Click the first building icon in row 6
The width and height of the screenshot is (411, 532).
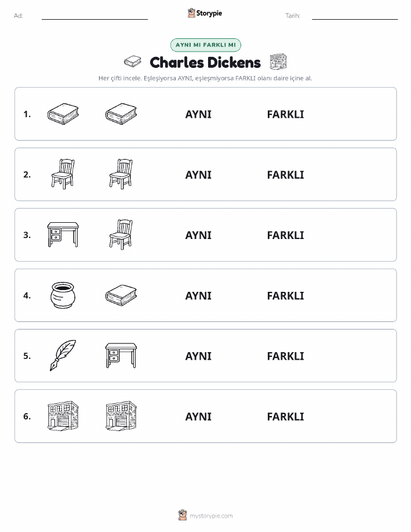pyautogui.click(x=63, y=416)
